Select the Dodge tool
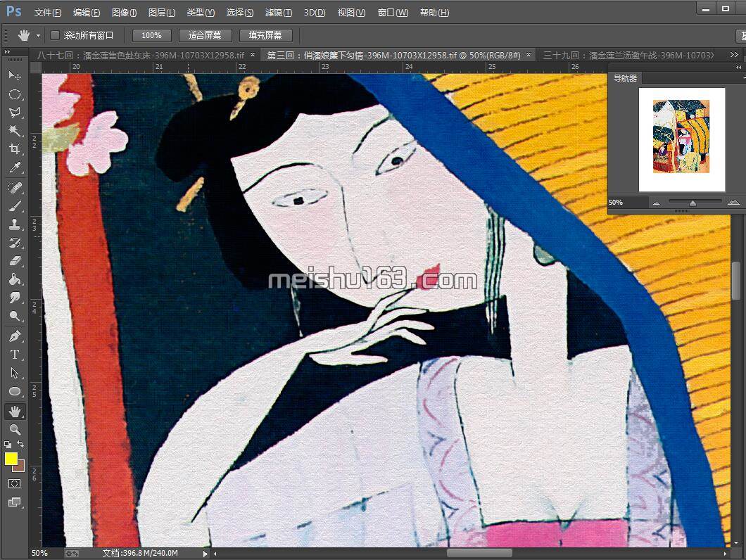Screen dimensions: 746x560 coord(15,315)
